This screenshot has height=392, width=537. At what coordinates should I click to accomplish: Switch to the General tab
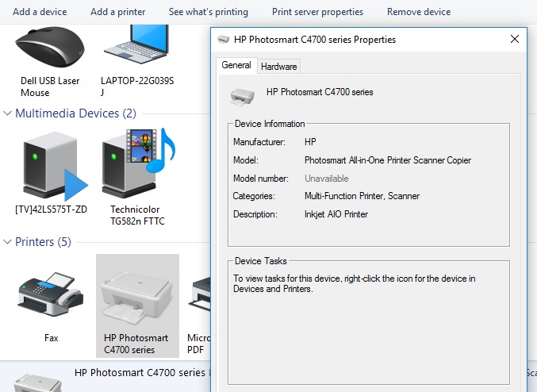click(236, 65)
